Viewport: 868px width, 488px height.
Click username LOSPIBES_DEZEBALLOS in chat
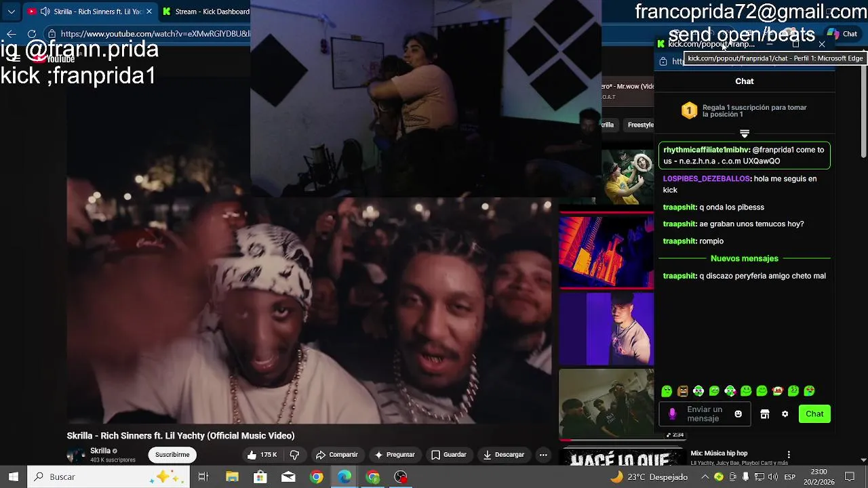pyautogui.click(x=707, y=179)
